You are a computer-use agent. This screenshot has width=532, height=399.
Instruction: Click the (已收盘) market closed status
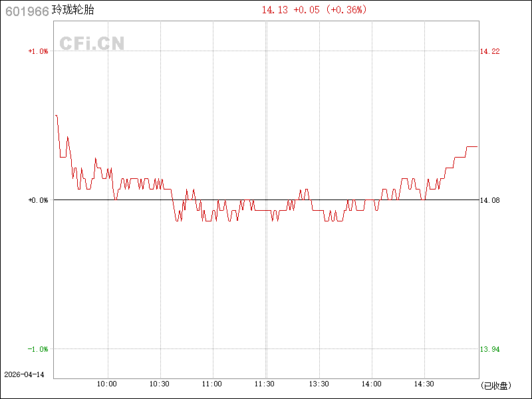[x=495, y=386]
